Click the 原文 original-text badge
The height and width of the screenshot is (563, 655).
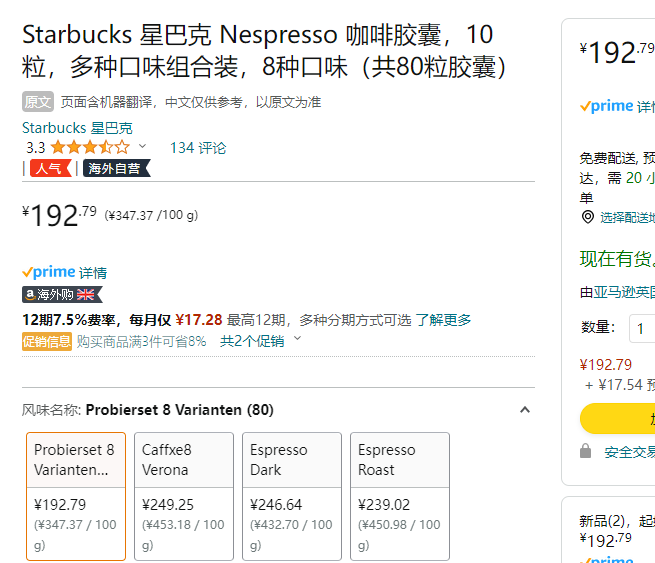[x=38, y=101]
